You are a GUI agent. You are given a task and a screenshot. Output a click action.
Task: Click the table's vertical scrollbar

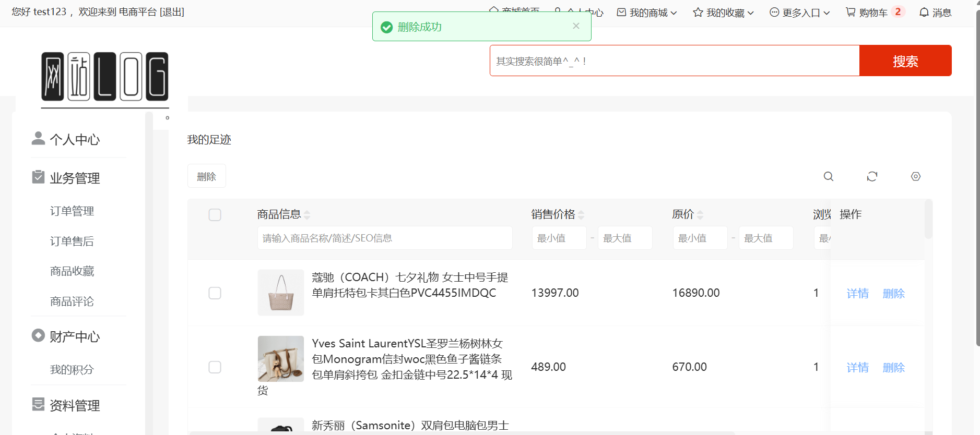[x=928, y=219]
